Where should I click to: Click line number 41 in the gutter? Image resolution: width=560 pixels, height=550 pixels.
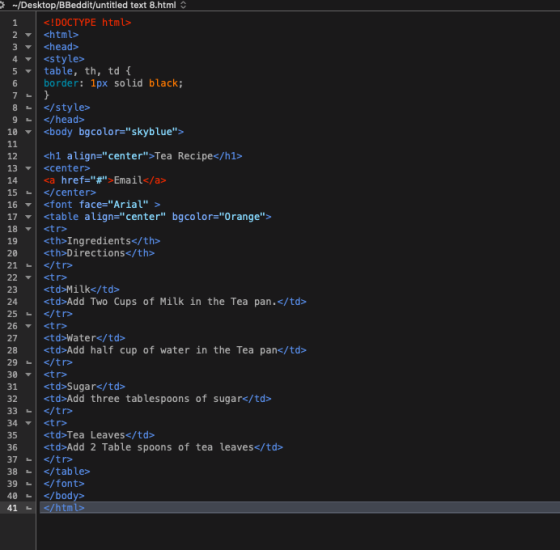pos(12,508)
